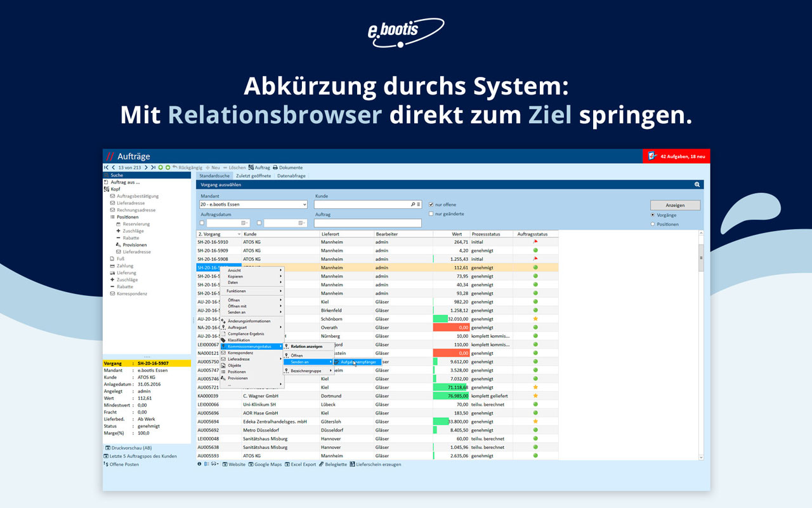Click the Lieferschein erzeugen icon
Viewport: 812px width, 508px height.
point(351,464)
